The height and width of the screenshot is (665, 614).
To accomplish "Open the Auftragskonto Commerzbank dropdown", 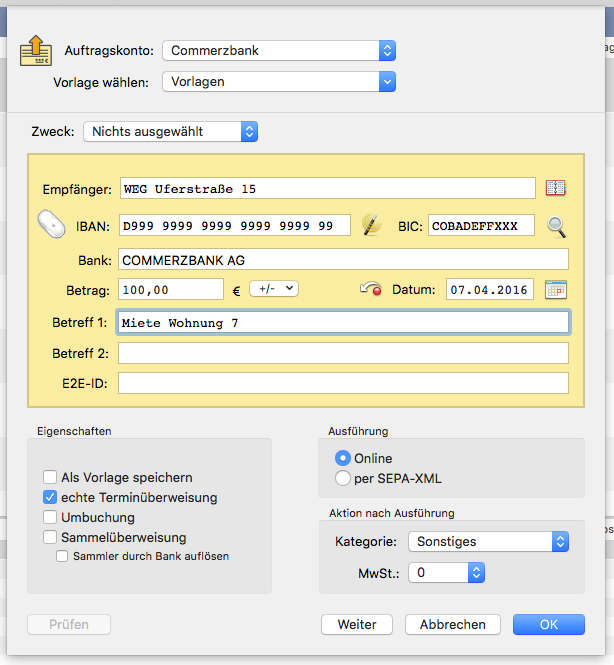I will [x=279, y=50].
